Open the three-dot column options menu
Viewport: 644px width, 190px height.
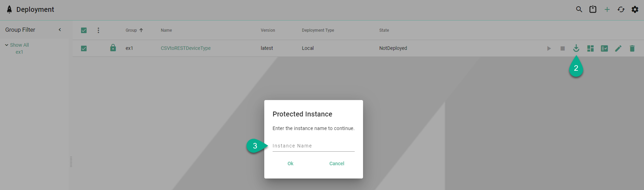pyautogui.click(x=98, y=30)
